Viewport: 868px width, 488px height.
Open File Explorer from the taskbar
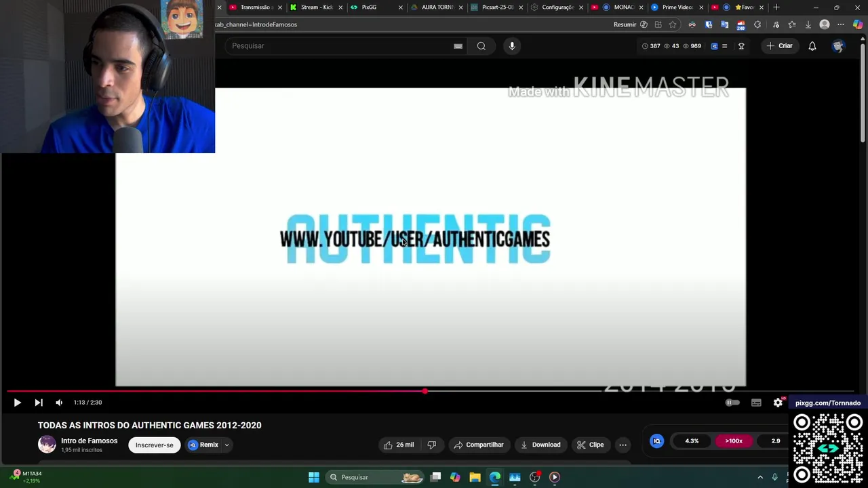pyautogui.click(x=475, y=477)
